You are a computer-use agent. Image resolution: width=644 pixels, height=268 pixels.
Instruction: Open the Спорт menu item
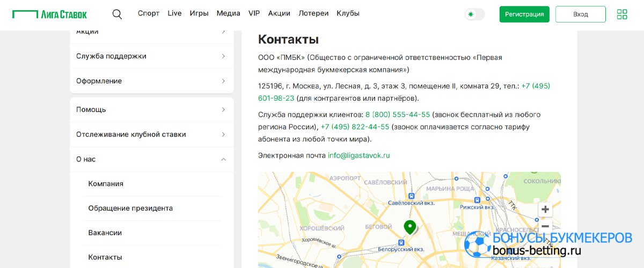(x=149, y=13)
